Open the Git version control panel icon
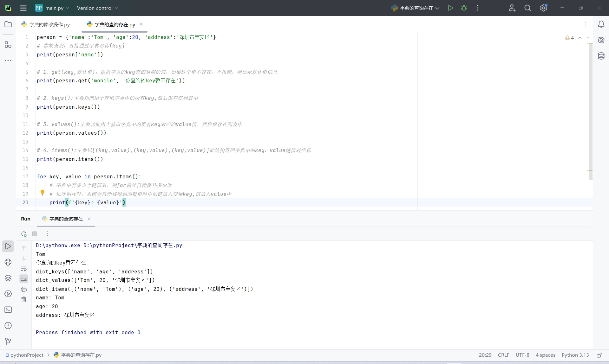 8,341
